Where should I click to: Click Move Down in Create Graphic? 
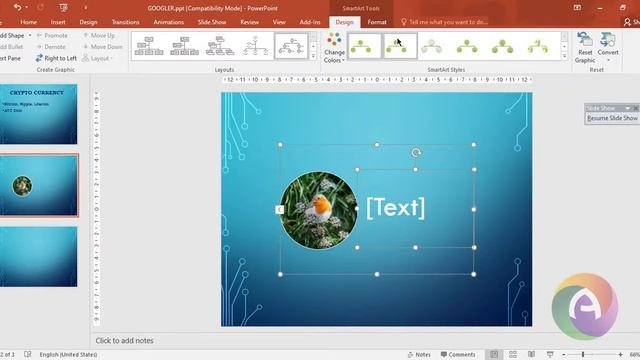pyautogui.click(x=102, y=47)
